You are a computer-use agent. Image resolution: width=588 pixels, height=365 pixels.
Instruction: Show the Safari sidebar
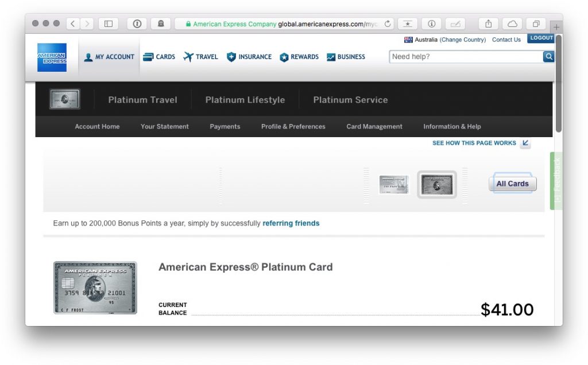point(109,24)
